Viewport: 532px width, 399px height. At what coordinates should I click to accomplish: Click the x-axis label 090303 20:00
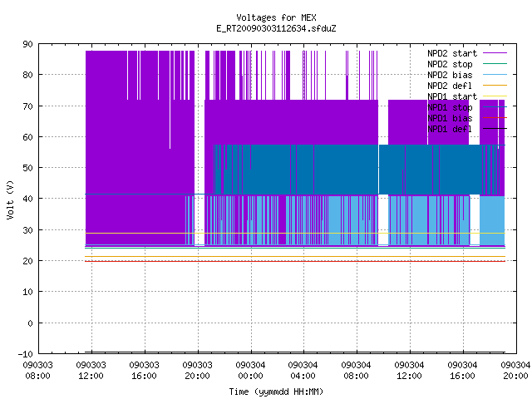pyautogui.click(x=198, y=371)
